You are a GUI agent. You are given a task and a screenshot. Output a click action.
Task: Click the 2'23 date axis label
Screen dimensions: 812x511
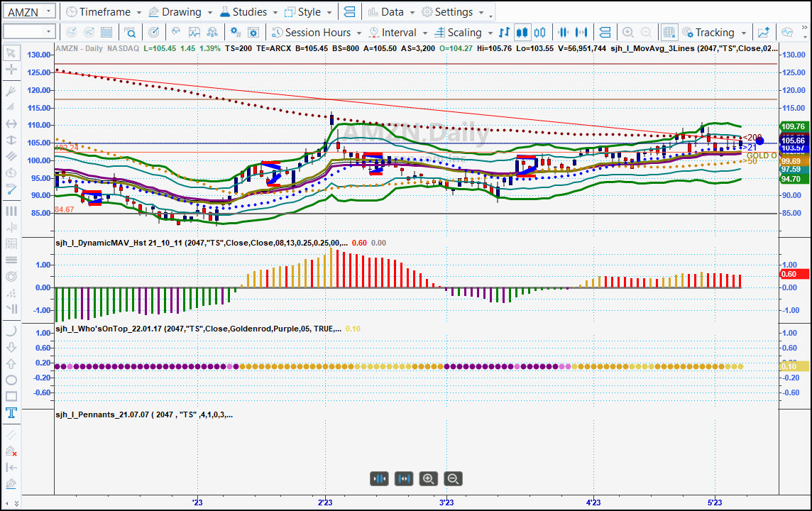(x=325, y=502)
